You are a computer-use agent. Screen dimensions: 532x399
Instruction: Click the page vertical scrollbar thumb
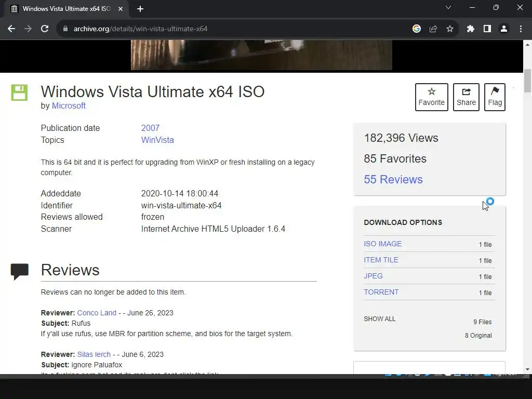point(528,81)
